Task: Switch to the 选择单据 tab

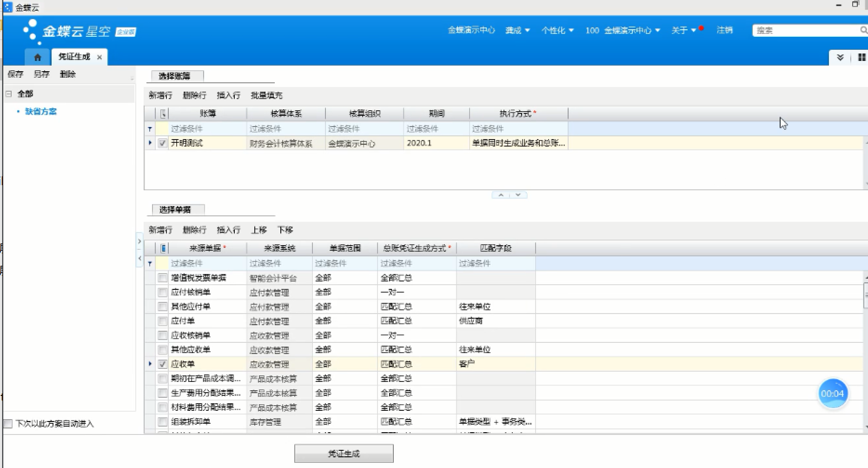Action: pos(175,210)
